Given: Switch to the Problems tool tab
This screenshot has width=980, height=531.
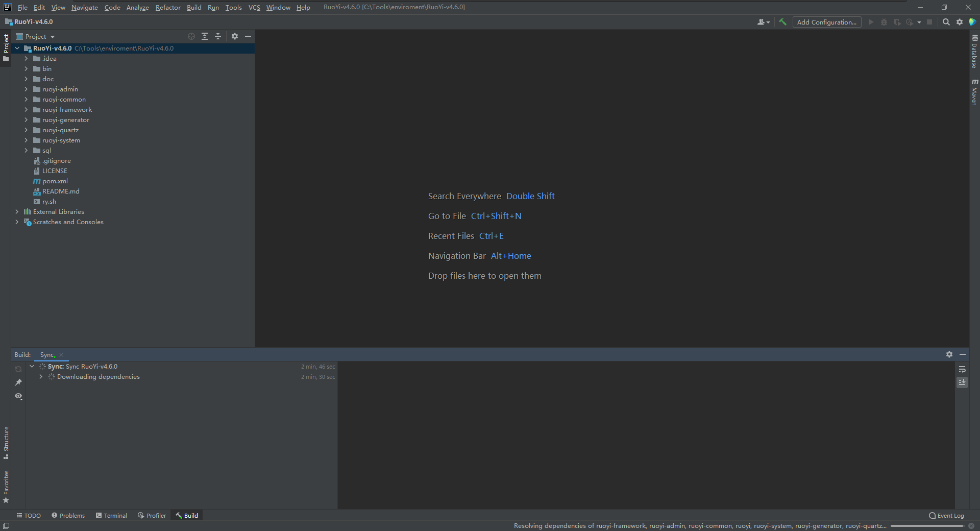Looking at the screenshot, I should [68, 516].
